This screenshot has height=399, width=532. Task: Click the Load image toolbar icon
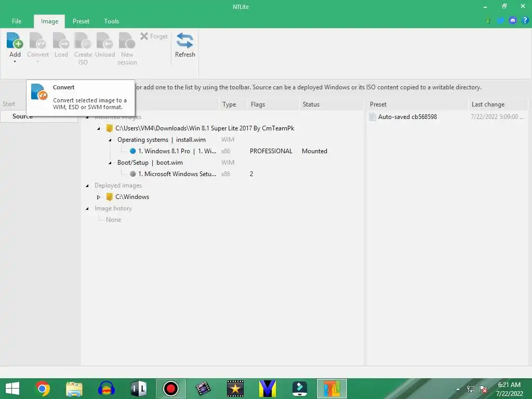pyautogui.click(x=61, y=41)
